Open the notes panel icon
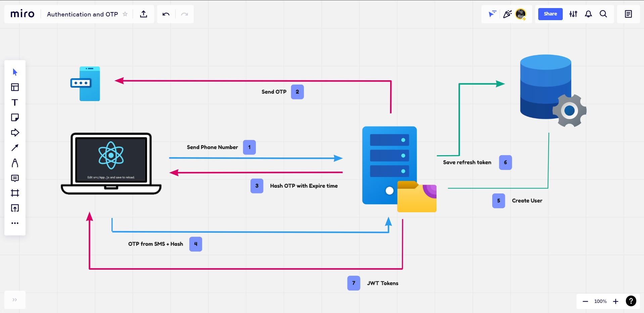This screenshot has height=313, width=644. click(628, 14)
